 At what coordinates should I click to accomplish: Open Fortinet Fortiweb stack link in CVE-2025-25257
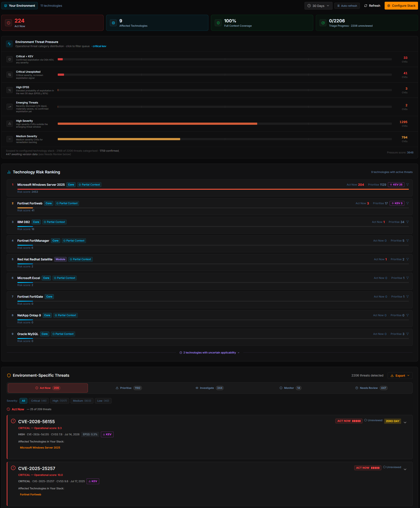point(30,495)
